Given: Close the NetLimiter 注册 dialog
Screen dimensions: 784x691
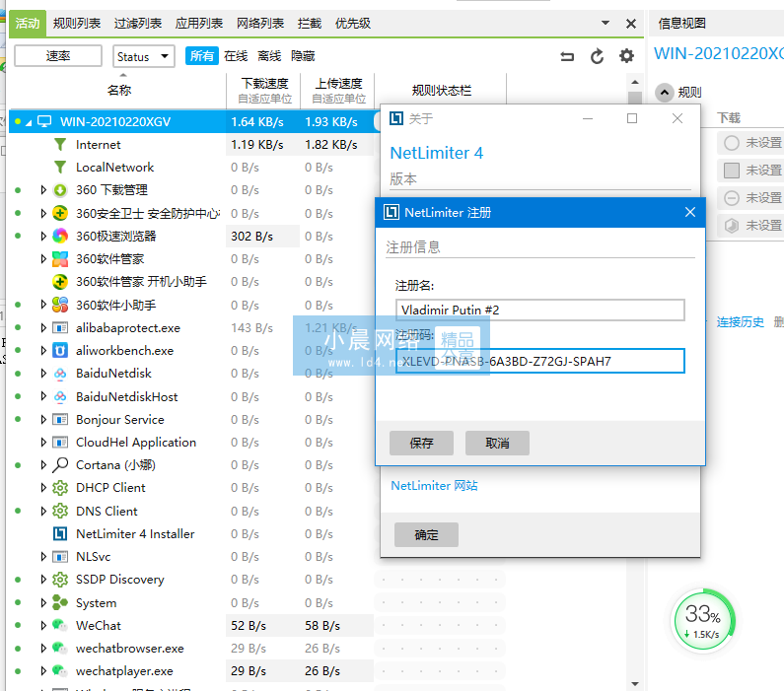Looking at the screenshot, I should tap(690, 212).
